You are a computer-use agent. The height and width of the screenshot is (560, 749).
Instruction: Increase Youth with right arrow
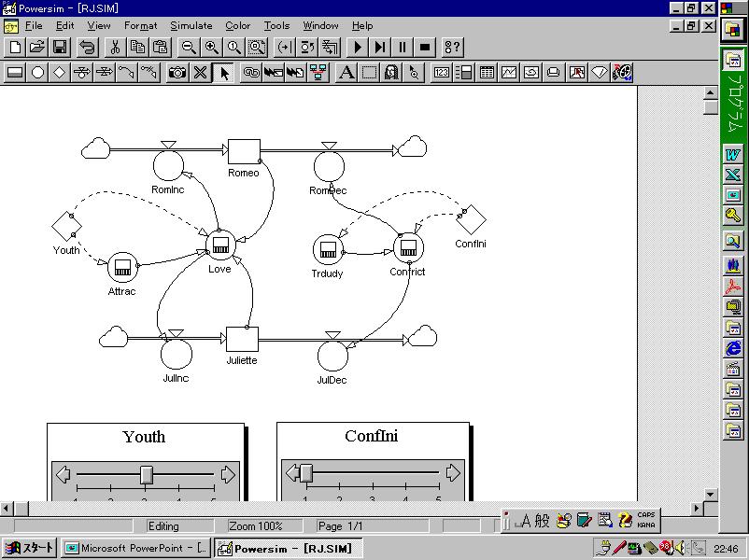tap(228, 475)
